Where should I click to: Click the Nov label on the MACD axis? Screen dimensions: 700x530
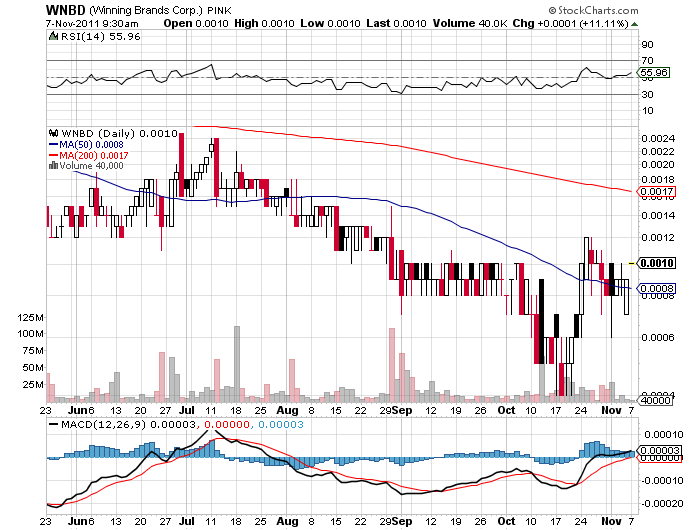click(611, 521)
